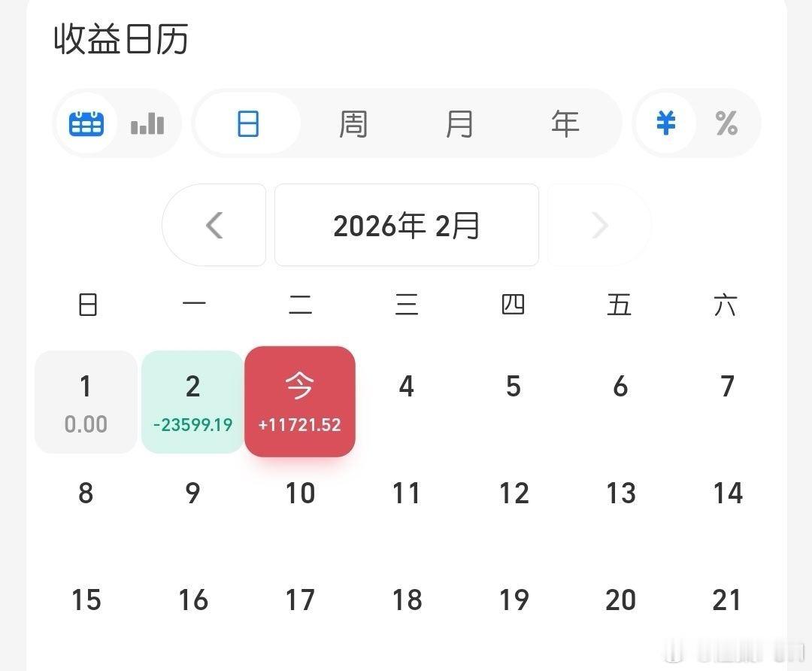
Task: Click the 五 (Friday) weekday header
Action: [x=620, y=304]
